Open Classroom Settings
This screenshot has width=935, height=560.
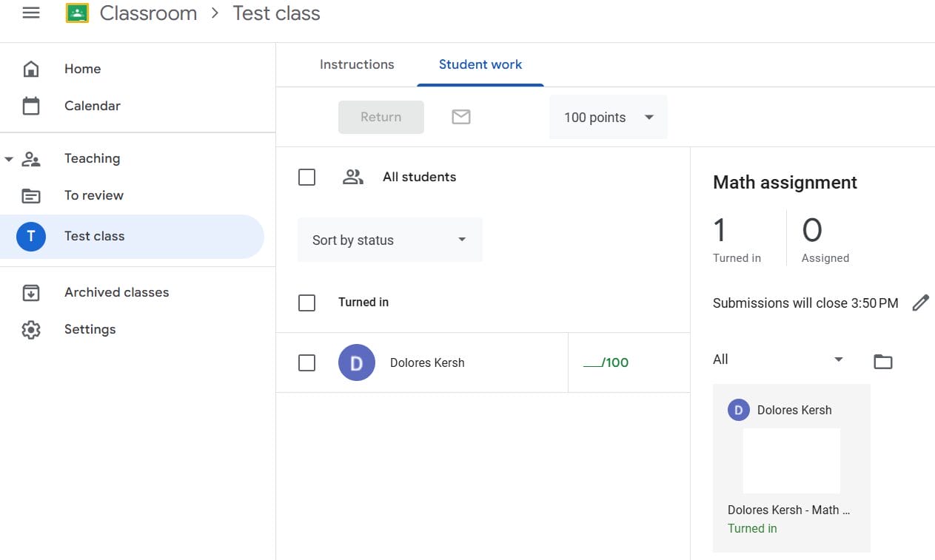point(90,328)
